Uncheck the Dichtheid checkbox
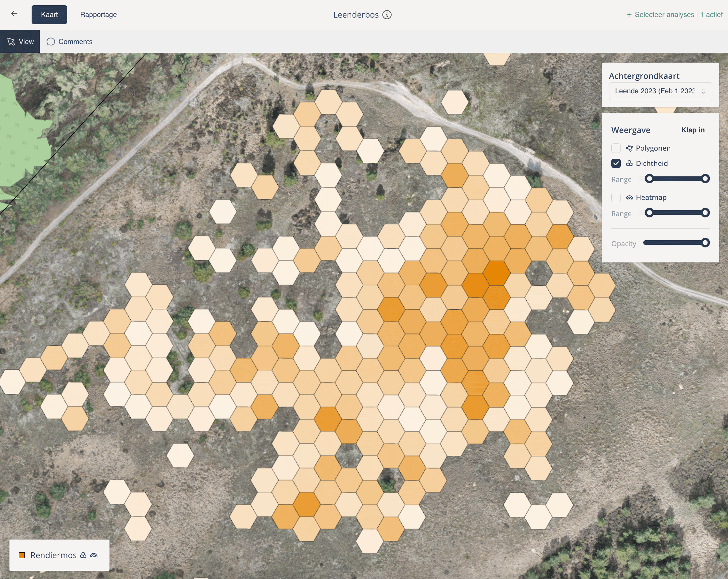The height and width of the screenshot is (579, 728). pyautogui.click(x=616, y=164)
